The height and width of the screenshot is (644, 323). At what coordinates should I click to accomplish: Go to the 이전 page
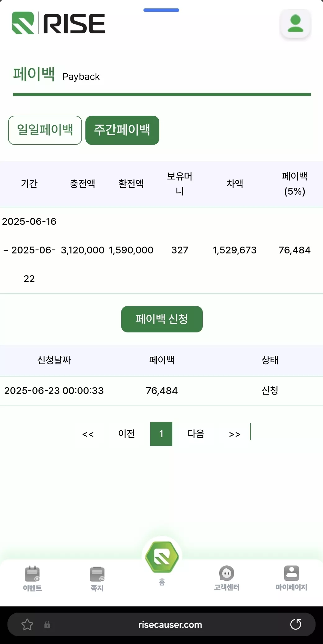(127, 434)
